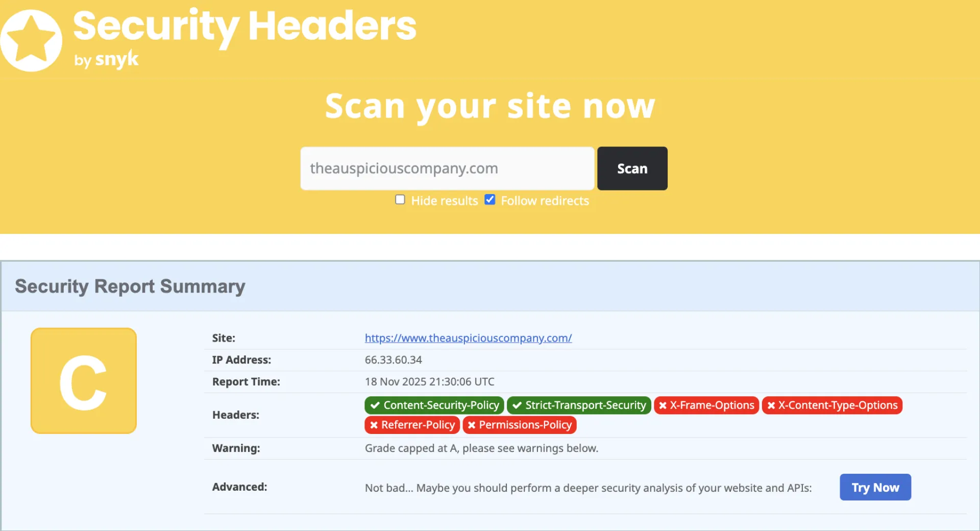
Task: Click the star logo icon
Action: 32,40
